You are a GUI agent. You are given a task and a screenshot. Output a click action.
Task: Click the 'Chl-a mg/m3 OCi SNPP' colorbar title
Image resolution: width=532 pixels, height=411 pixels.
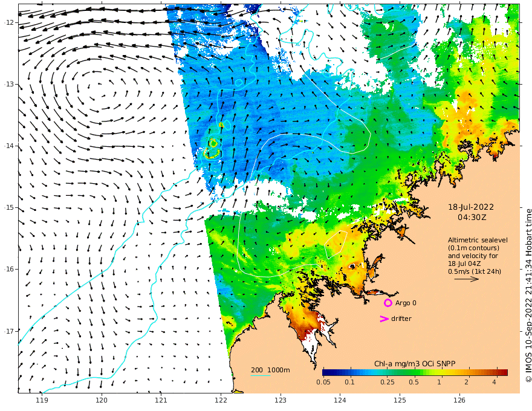tap(415, 364)
